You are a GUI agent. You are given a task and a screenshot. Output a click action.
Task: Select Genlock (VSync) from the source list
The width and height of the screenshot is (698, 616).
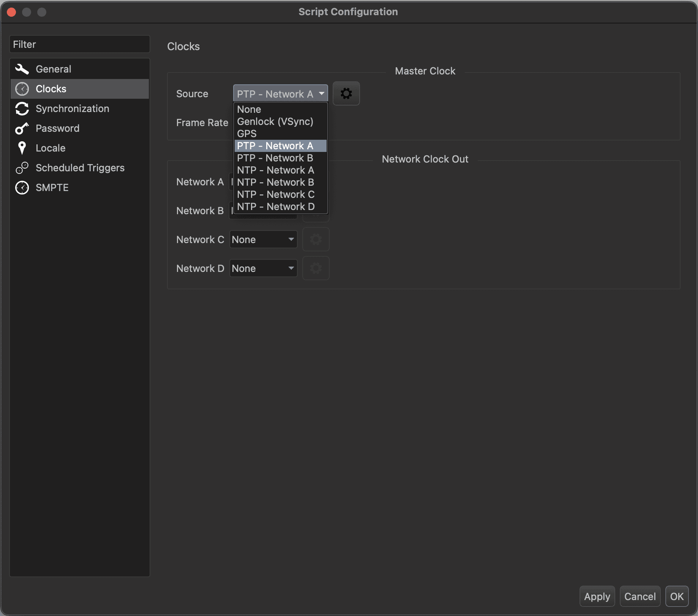(275, 122)
